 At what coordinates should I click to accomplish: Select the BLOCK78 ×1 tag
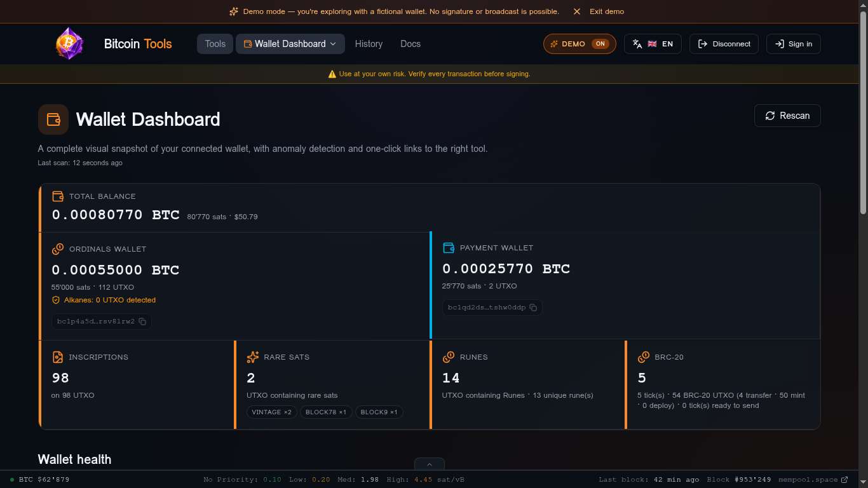tap(326, 412)
